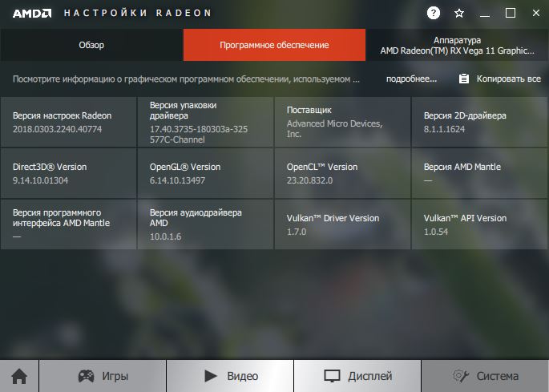Select the OpenGL Version tile

point(205,173)
